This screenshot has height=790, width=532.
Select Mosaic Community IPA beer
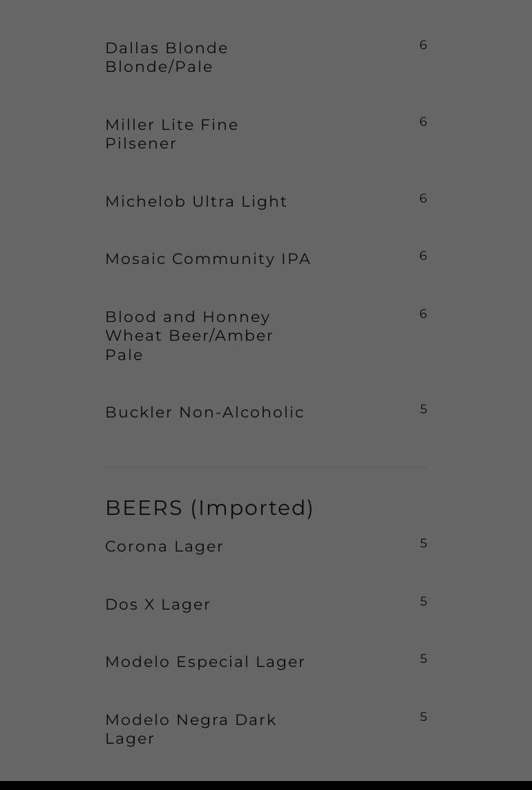click(208, 259)
